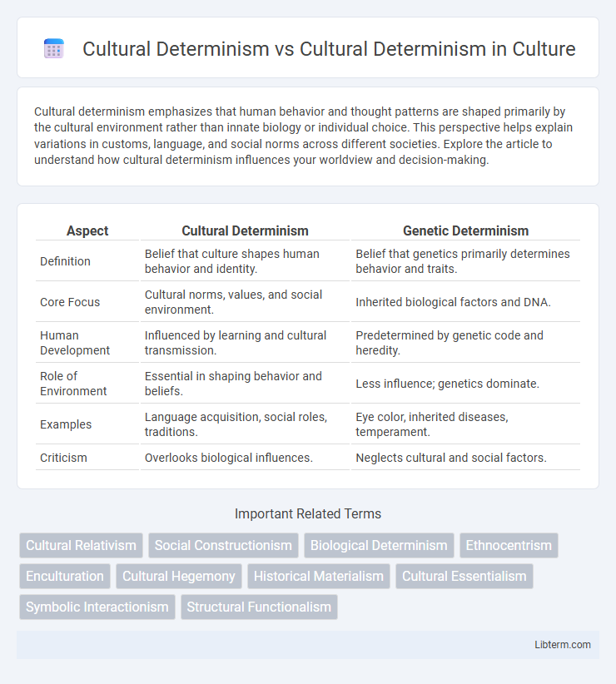Click cell 'Less influence; genetics dominate.'

(466, 384)
